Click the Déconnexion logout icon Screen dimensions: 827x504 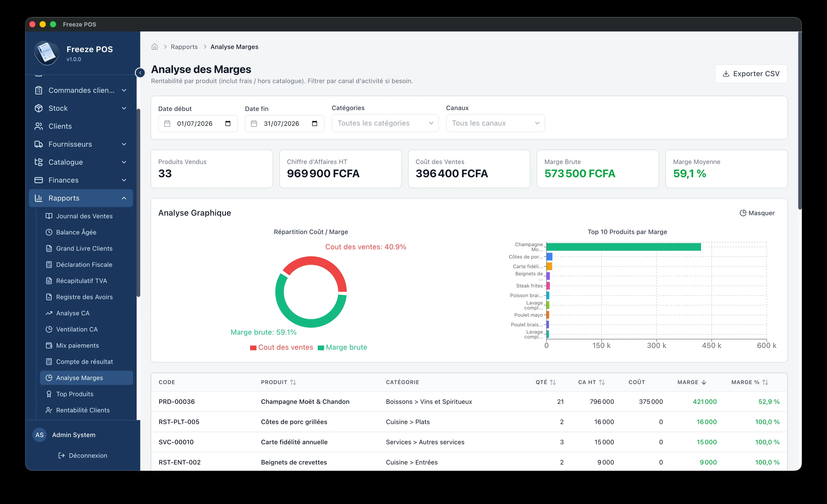[61, 455]
